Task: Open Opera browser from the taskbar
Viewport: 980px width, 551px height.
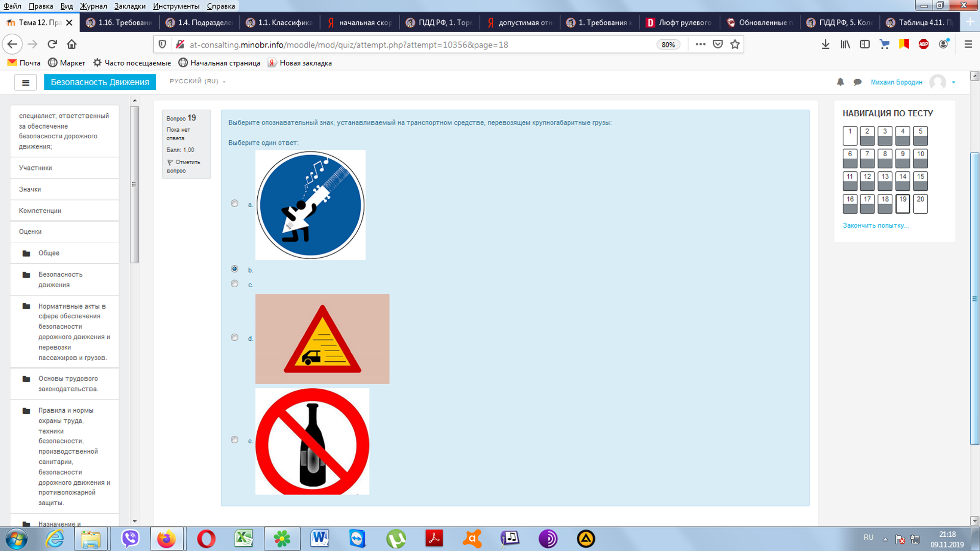Action: [206, 539]
